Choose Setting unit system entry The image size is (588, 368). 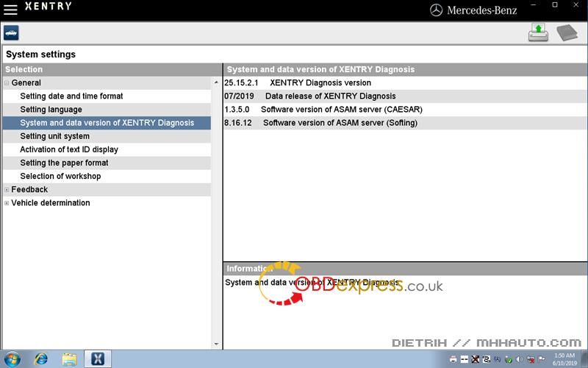(54, 136)
